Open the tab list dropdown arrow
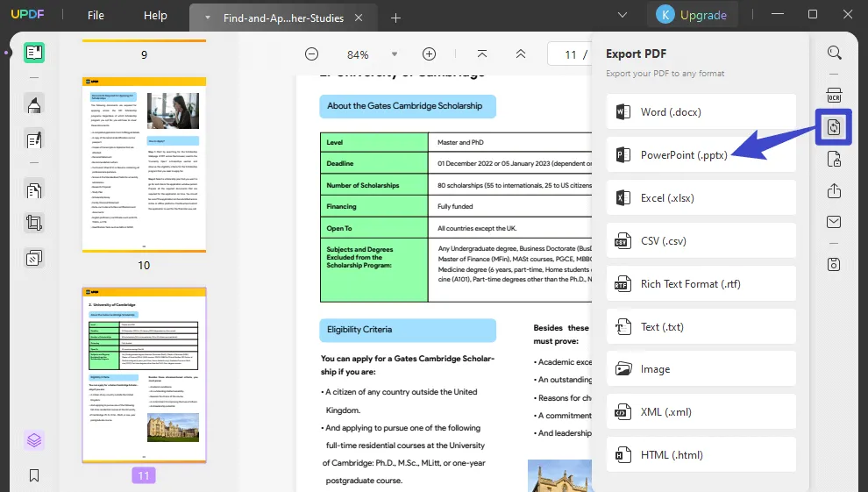 click(208, 18)
